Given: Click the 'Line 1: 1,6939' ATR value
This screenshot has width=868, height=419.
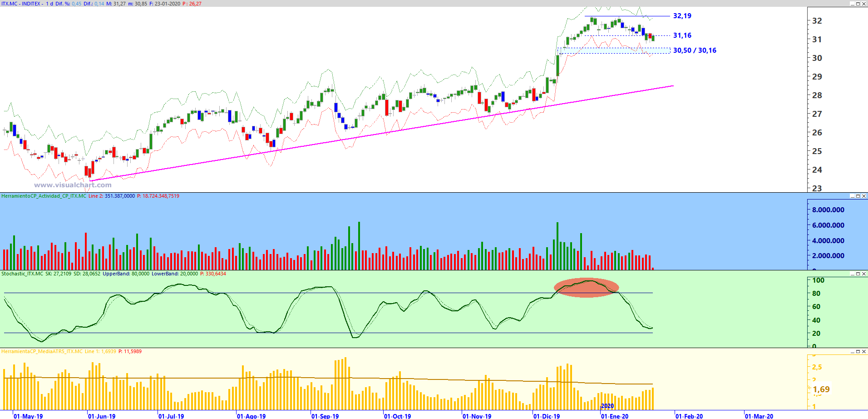Looking at the screenshot, I should pyautogui.click(x=100, y=352).
